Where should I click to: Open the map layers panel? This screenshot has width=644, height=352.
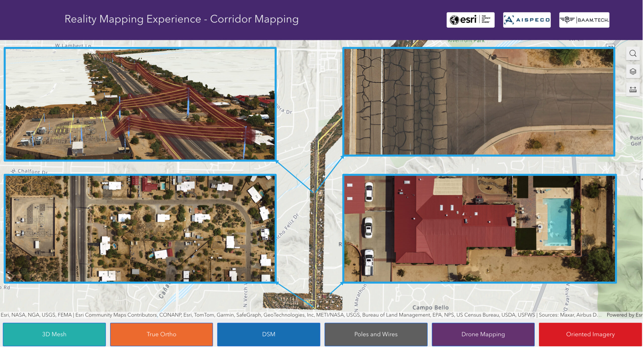[x=633, y=72]
